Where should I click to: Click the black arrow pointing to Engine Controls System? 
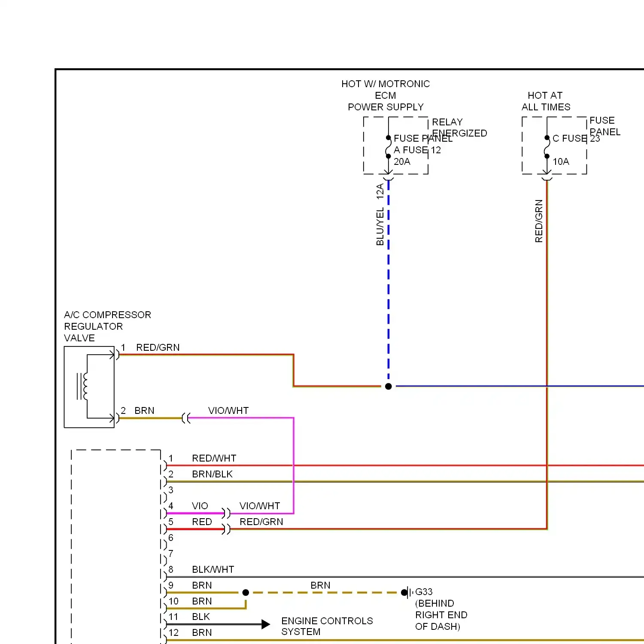click(266, 624)
